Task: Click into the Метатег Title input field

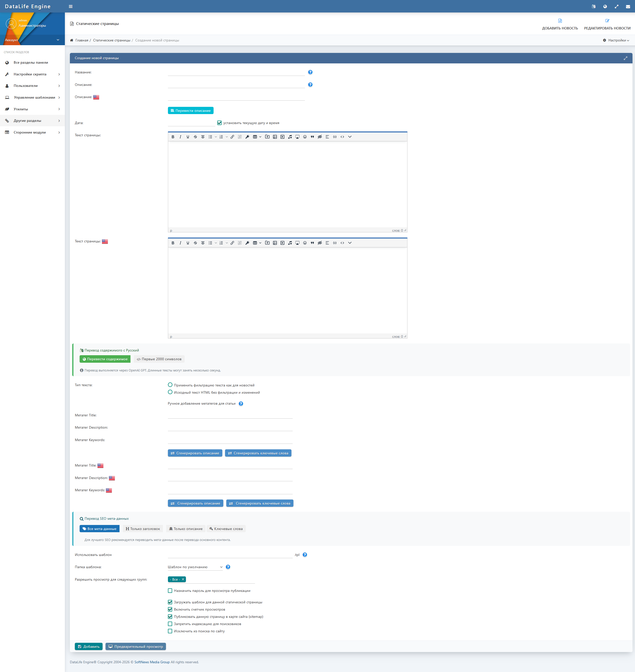Action: pyautogui.click(x=230, y=415)
